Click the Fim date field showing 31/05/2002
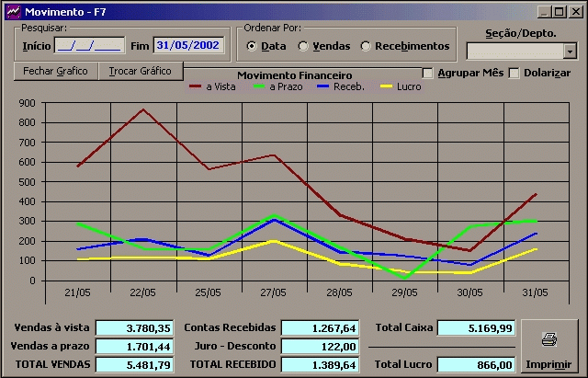The image size is (588, 378). point(189,45)
